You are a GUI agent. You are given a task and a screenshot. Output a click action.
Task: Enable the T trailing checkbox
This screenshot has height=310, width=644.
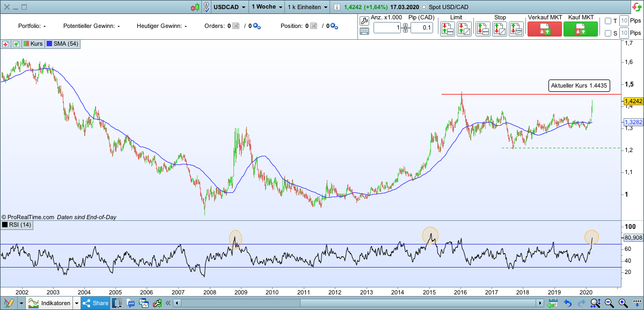point(607,20)
